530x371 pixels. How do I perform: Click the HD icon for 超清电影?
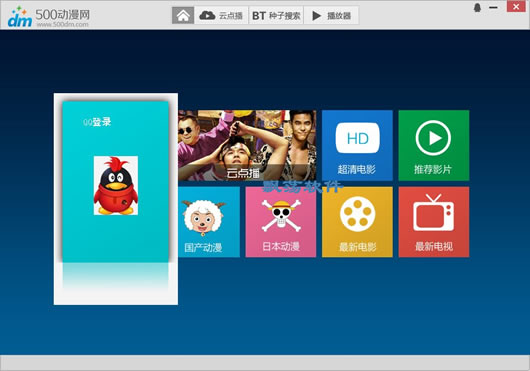click(x=357, y=138)
